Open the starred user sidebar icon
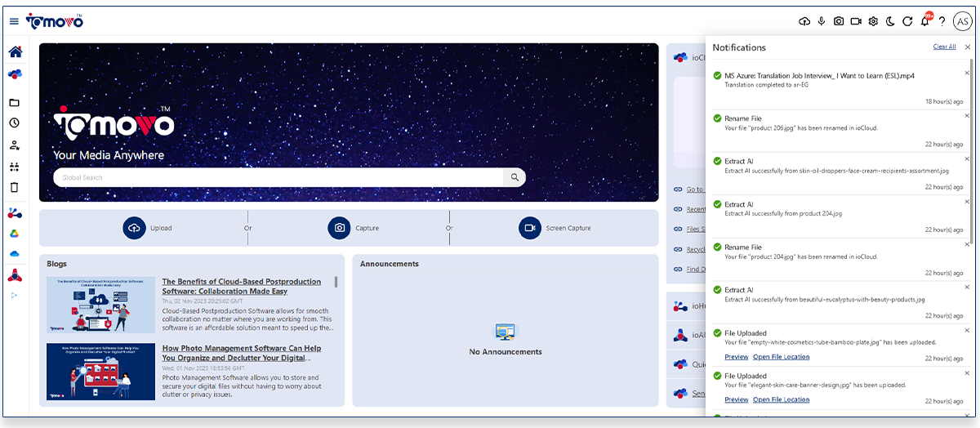 pos(14,145)
